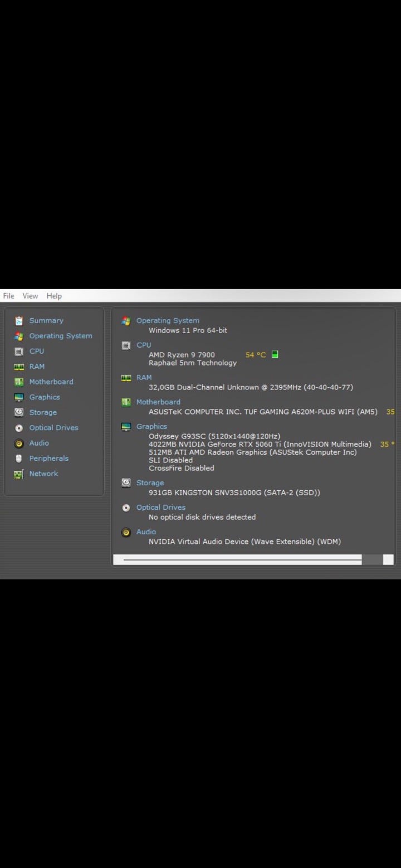Select Storage in the sidebar list

coord(43,413)
